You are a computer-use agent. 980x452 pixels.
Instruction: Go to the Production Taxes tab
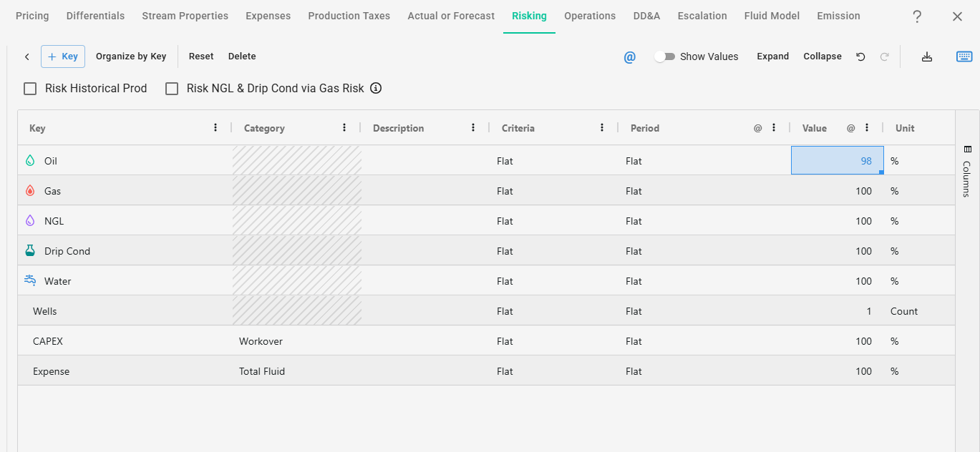point(349,16)
